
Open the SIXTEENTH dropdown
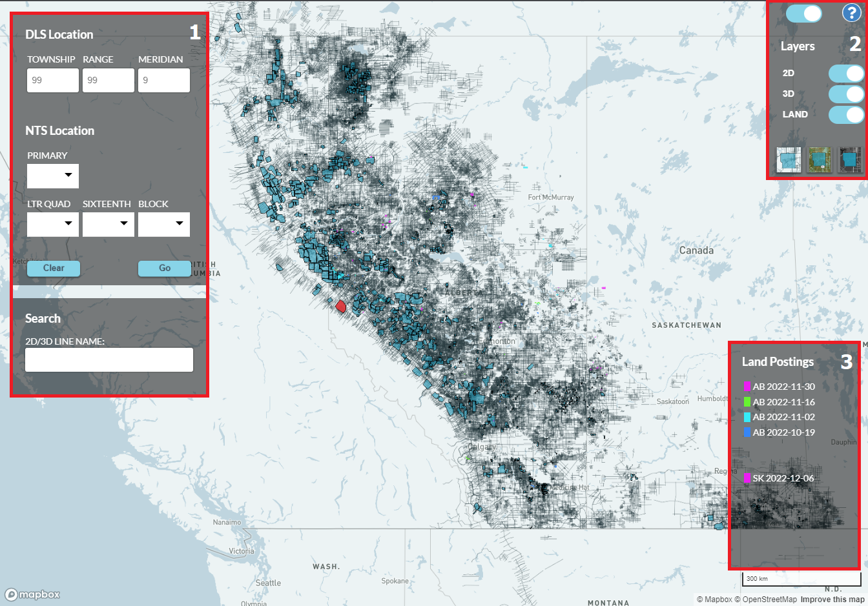point(108,224)
